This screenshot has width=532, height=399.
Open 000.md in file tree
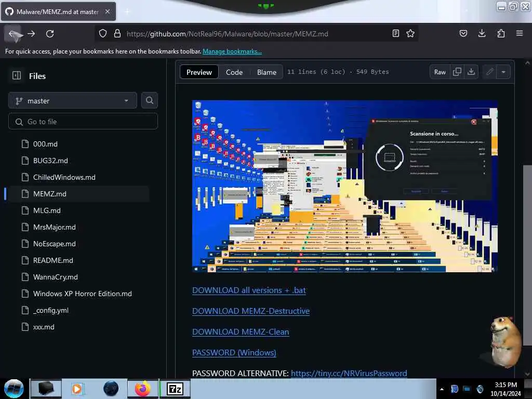pos(46,144)
